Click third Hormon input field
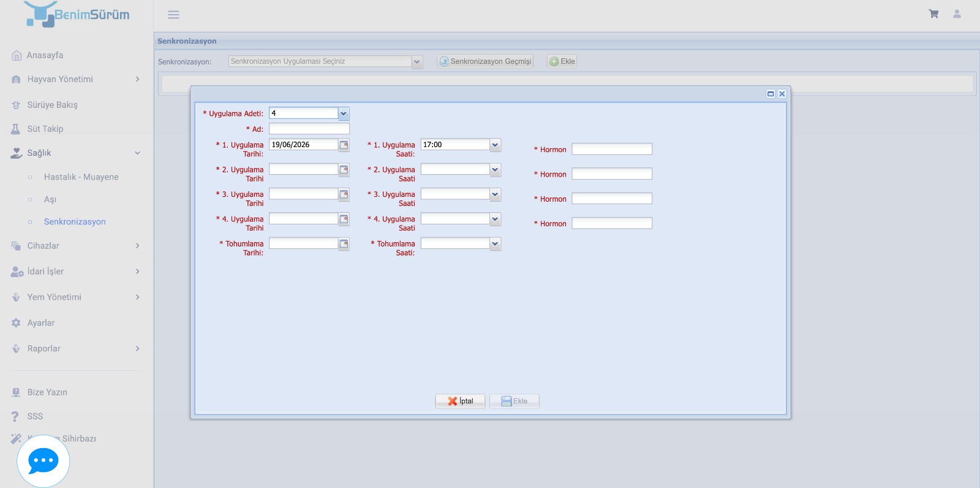This screenshot has width=980, height=488. tap(612, 199)
